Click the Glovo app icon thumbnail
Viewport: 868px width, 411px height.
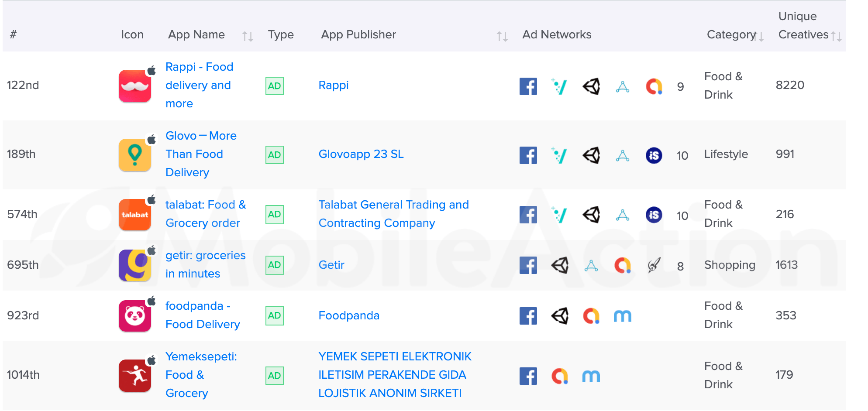click(x=135, y=155)
